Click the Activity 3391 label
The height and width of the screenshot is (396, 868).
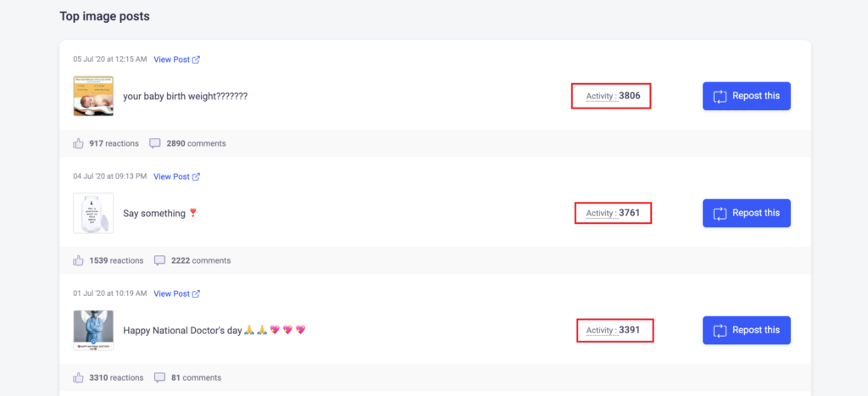614,330
